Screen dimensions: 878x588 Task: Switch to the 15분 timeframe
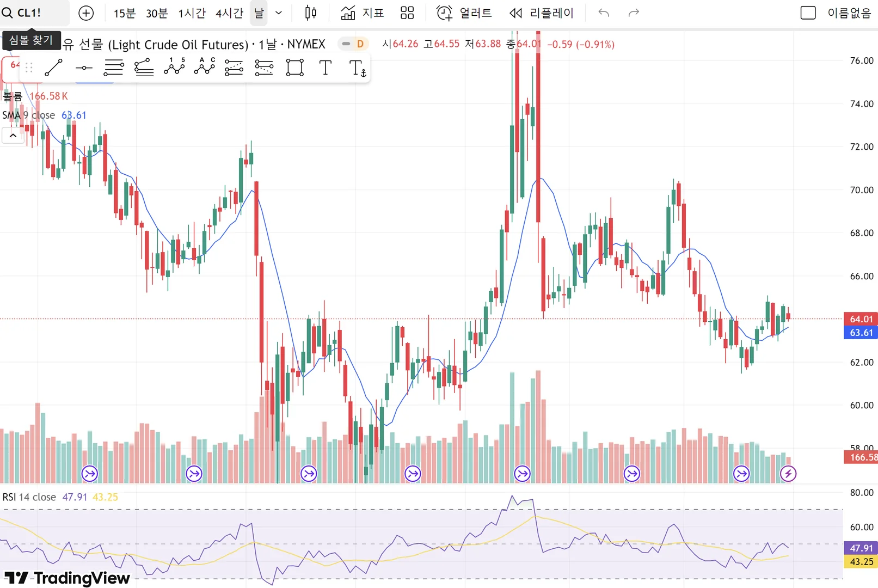pyautogui.click(x=125, y=13)
